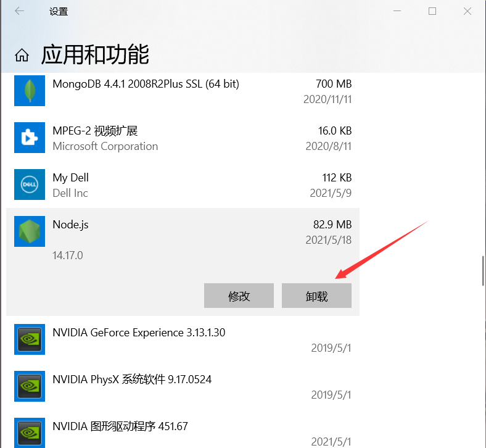Click the NVIDIA 图形驱动程序 icon
486x448 pixels.
coord(30,433)
